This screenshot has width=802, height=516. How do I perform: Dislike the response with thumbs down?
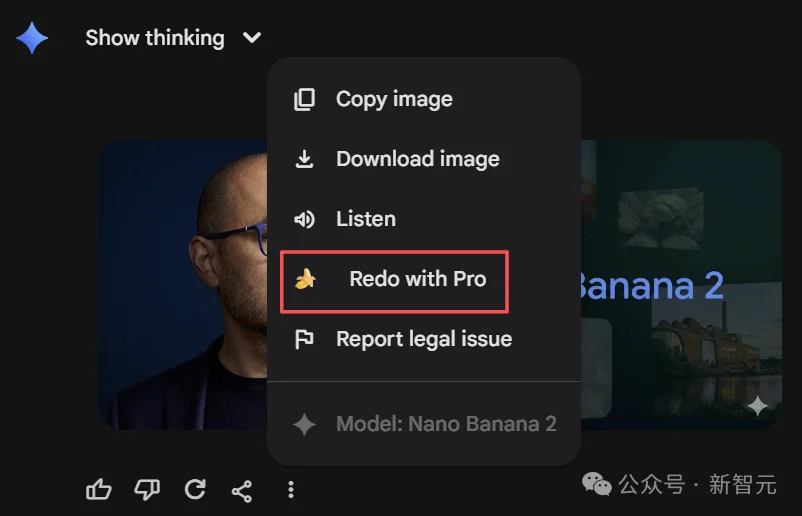tap(147, 489)
